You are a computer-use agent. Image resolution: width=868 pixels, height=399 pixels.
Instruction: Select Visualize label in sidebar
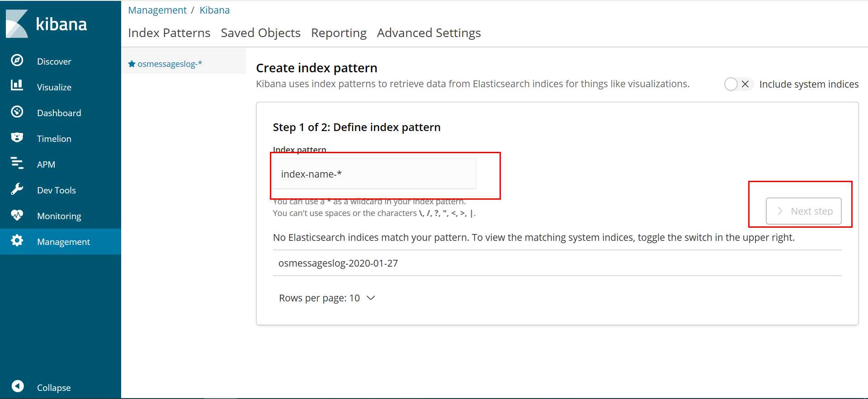click(x=54, y=87)
